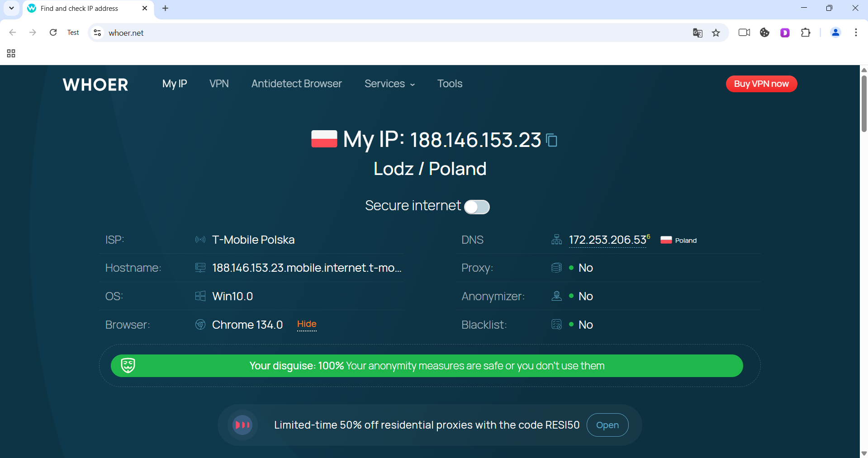The height and width of the screenshot is (458, 868).
Task: Click the whoer.net address bar field
Action: pyautogui.click(x=362, y=33)
